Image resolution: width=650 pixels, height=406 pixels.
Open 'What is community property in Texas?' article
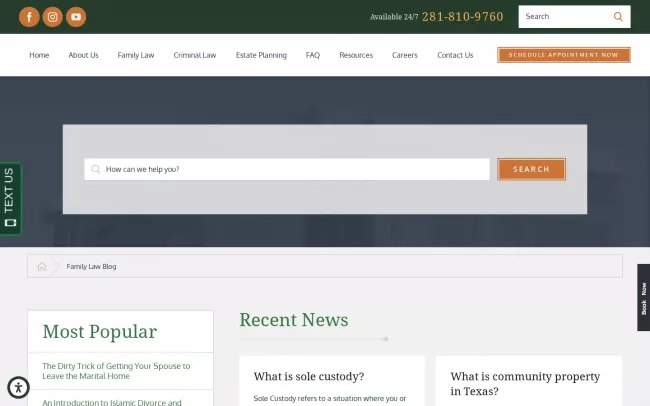coord(525,384)
